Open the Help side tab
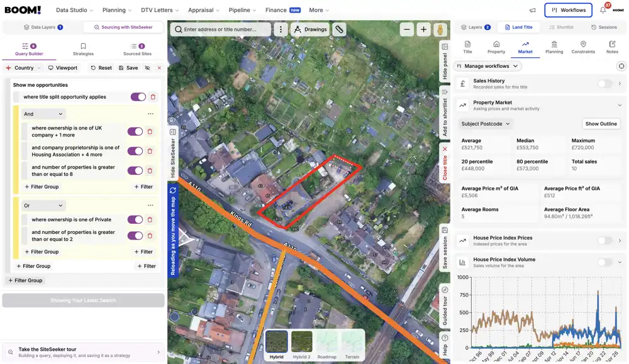 pos(445,345)
